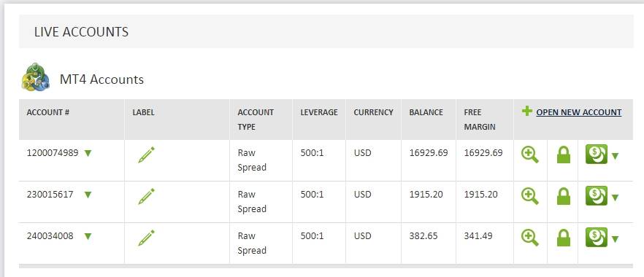644x277 pixels.
Task: Open funds dropdown arrow for account 1200074989
Action: point(615,156)
